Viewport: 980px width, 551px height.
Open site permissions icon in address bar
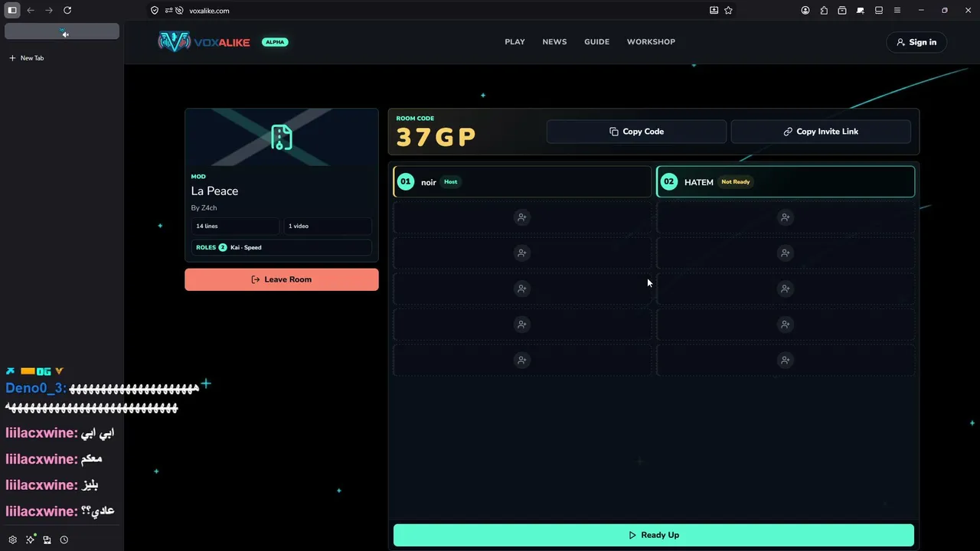(168, 11)
